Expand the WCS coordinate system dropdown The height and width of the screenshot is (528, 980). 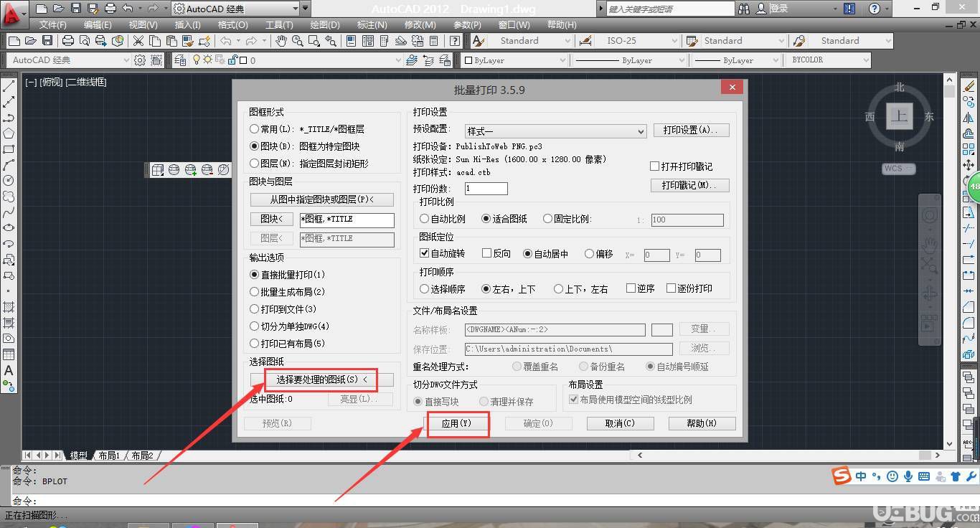(x=899, y=169)
